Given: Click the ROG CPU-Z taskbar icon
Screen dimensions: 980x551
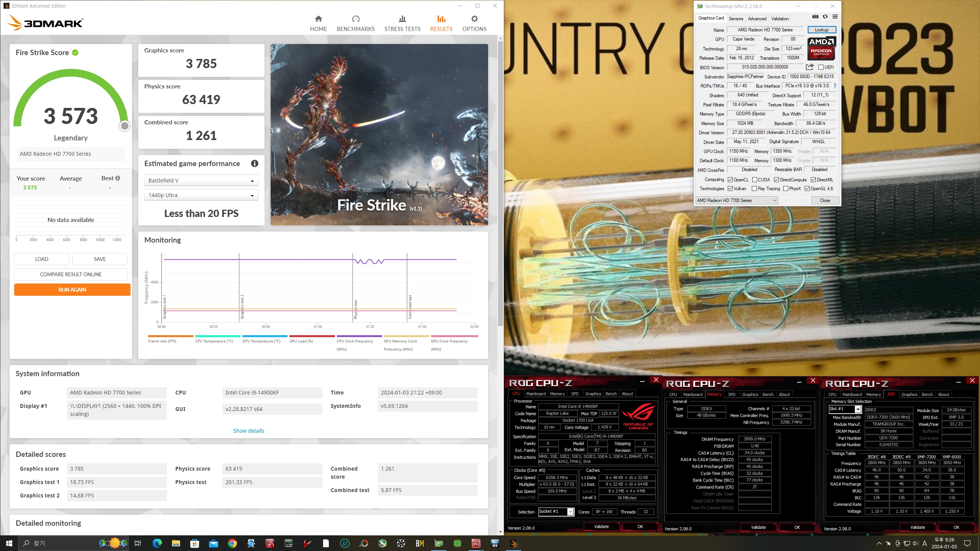Looking at the screenshot, I should coord(476,543).
